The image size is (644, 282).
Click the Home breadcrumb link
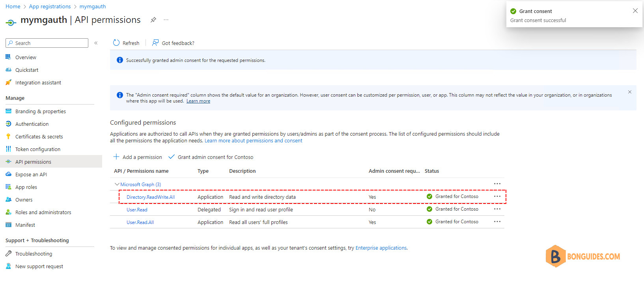coord(13,6)
